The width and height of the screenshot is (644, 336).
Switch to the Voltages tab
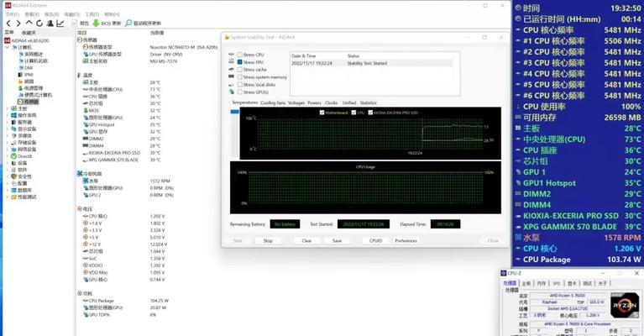pos(296,102)
